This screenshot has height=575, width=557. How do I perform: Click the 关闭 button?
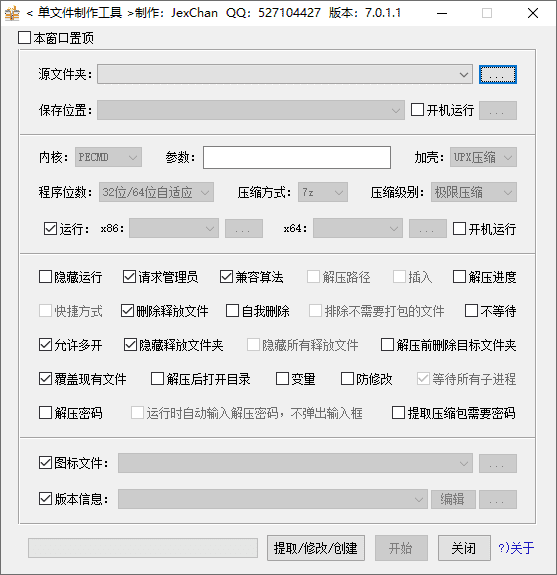464,548
